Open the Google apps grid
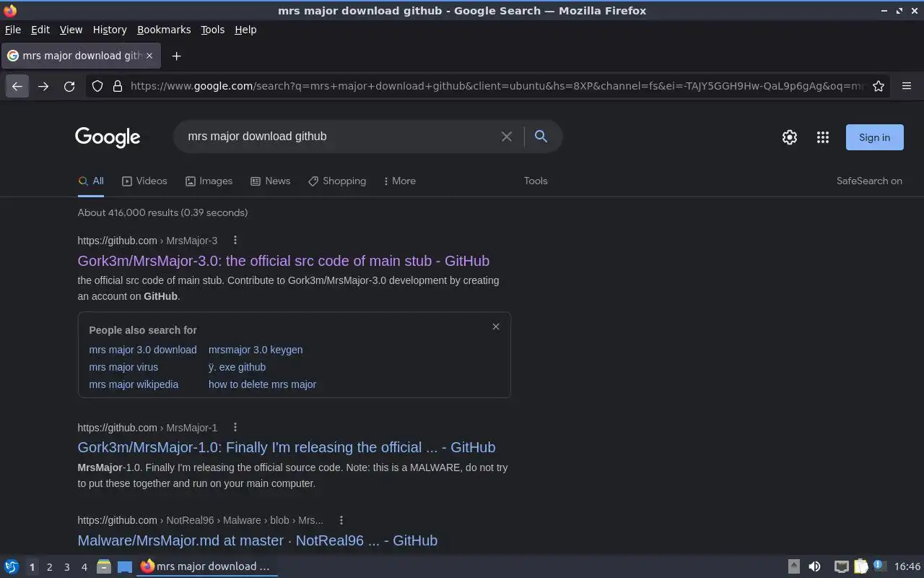 click(823, 137)
